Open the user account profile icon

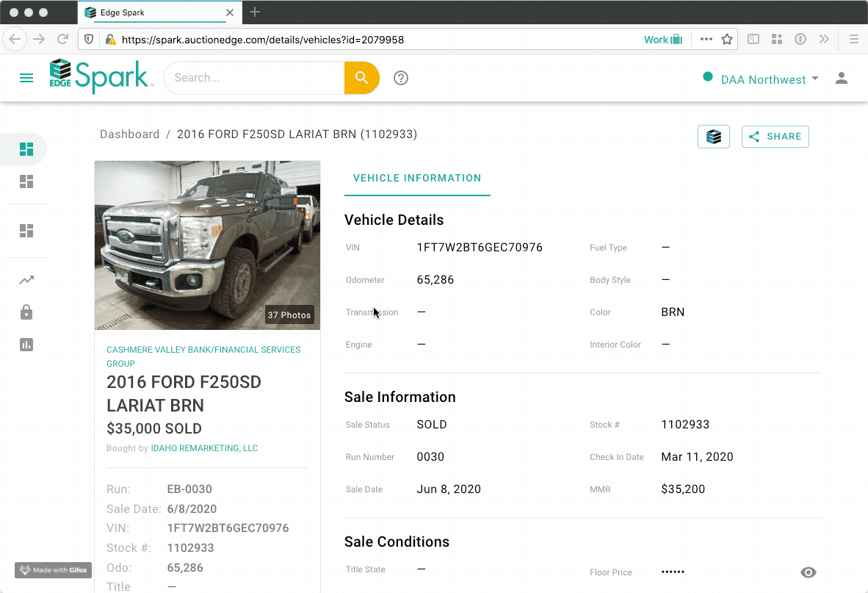tap(842, 78)
